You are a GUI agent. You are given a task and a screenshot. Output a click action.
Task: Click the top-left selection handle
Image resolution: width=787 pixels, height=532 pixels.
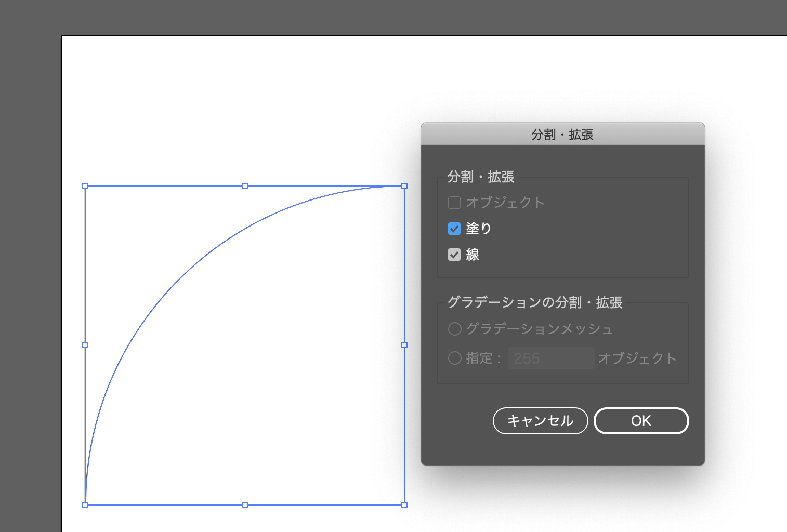(85, 185)
